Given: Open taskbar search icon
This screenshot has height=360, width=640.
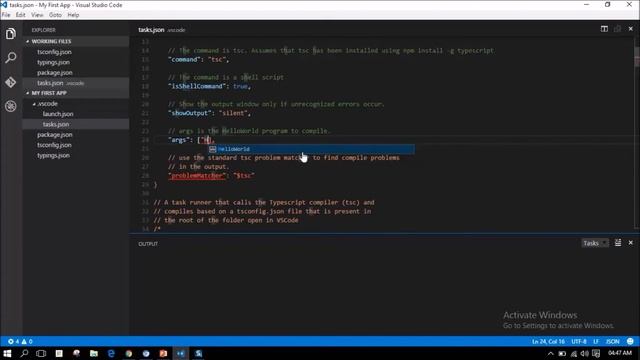Looking at the screenshot, I should point(24,353).
